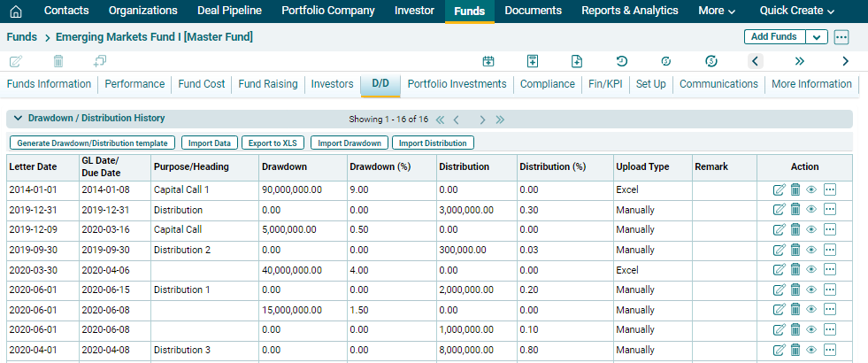The width and height of the screenshot is (868, 363).
Task: Open more actions for Distribution 1 row
Action: tap(830, 290)
